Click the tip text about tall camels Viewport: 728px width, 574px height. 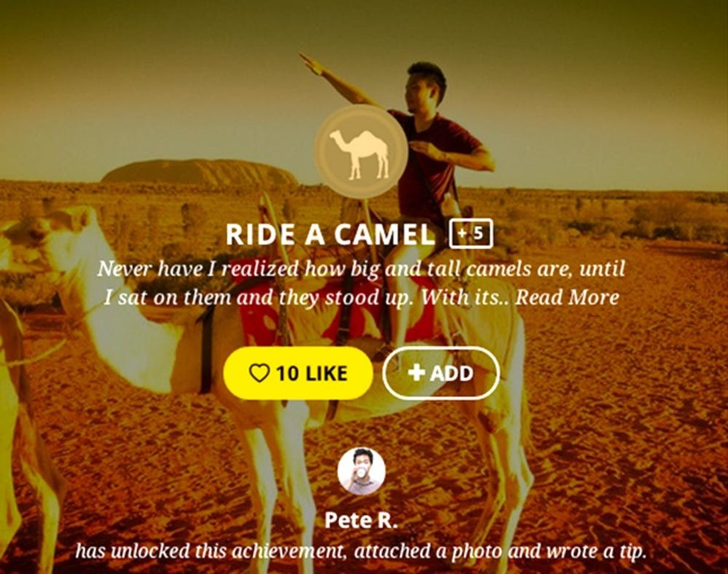tap(361, 283)
